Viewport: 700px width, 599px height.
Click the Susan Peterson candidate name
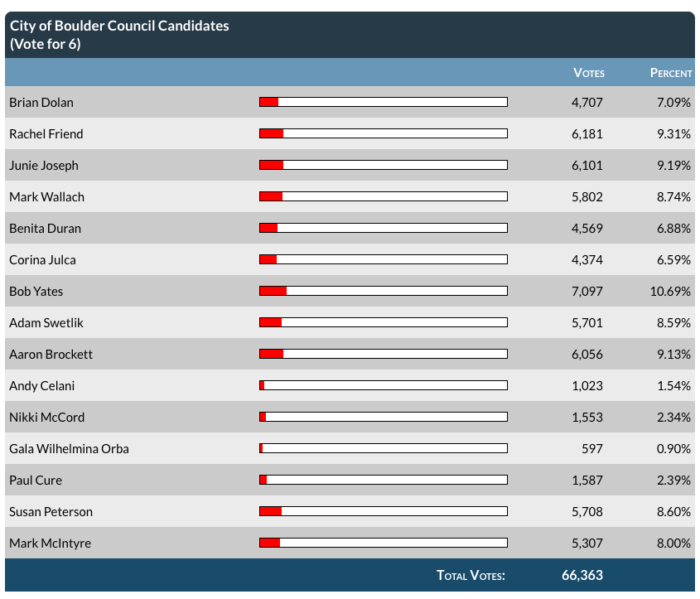click(x=51, y=511)
